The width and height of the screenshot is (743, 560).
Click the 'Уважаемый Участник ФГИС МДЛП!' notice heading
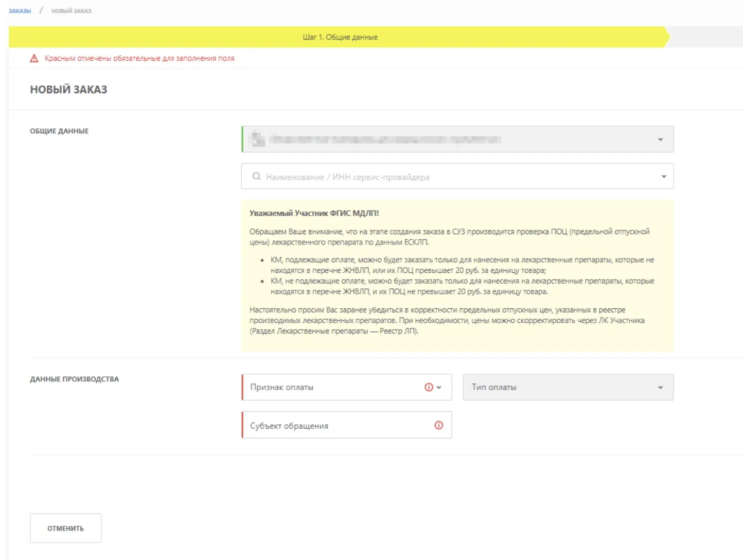click(314, 213)
